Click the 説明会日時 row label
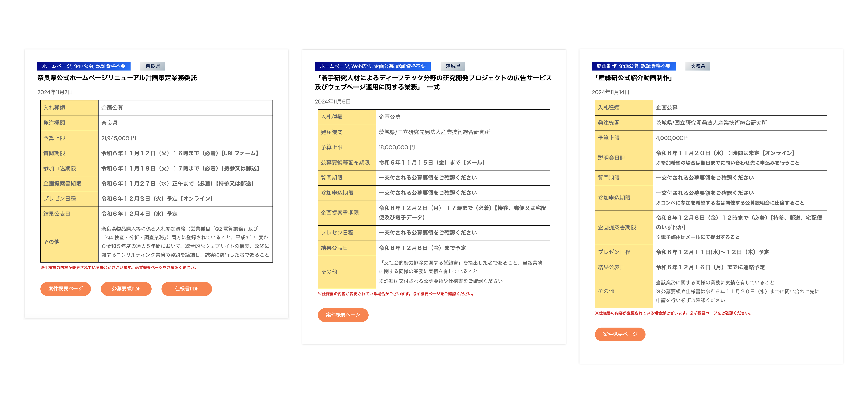 point(611,158)
